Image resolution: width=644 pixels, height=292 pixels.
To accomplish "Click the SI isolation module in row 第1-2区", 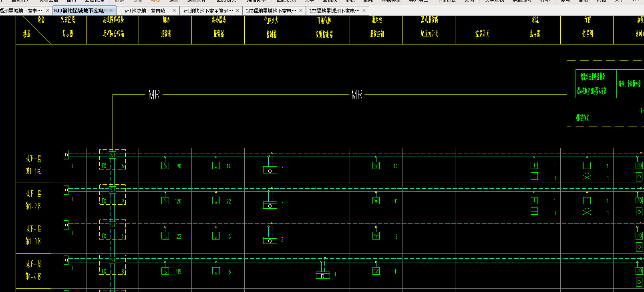I will point(113,190).
